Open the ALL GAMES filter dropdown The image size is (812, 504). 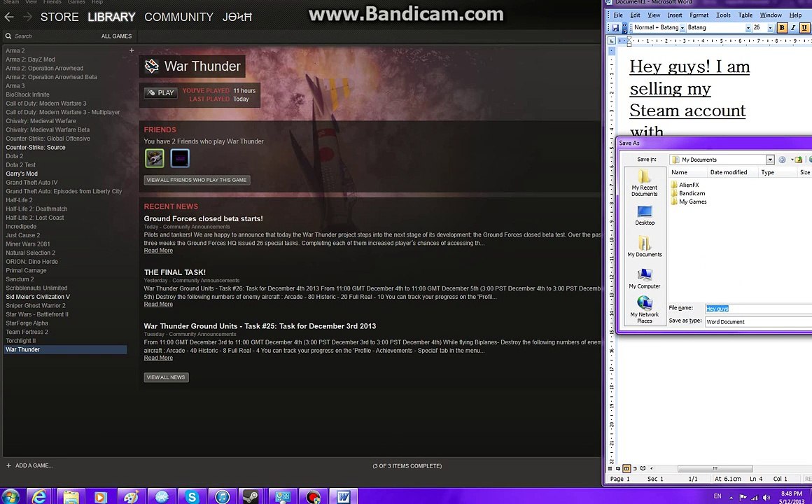116,36
